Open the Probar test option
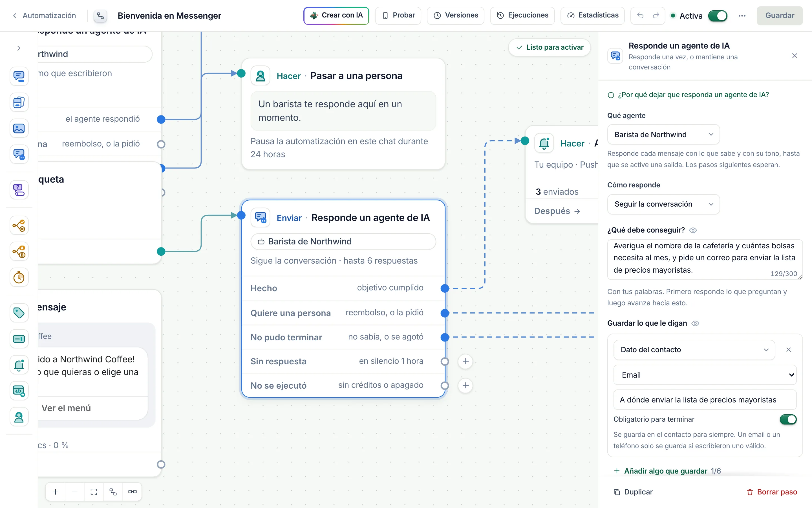Screen dimensions: 812x508 398,16
